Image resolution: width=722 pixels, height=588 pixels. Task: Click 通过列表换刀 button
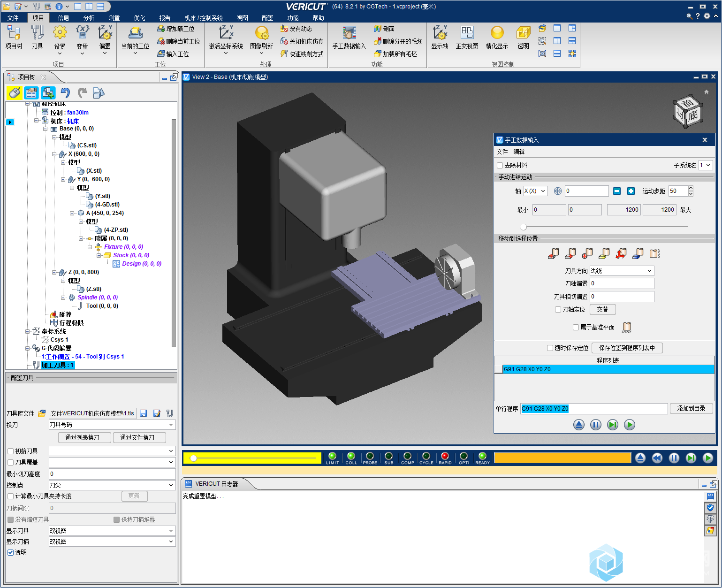(x=84, y=437)
